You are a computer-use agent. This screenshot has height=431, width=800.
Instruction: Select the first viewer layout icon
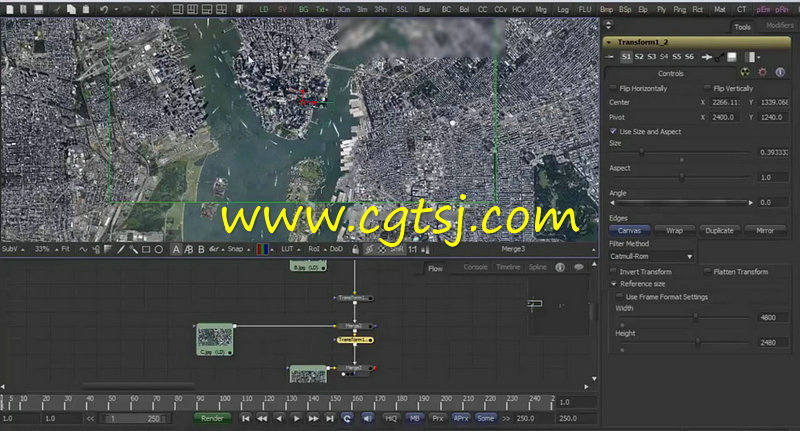[178, 9]
